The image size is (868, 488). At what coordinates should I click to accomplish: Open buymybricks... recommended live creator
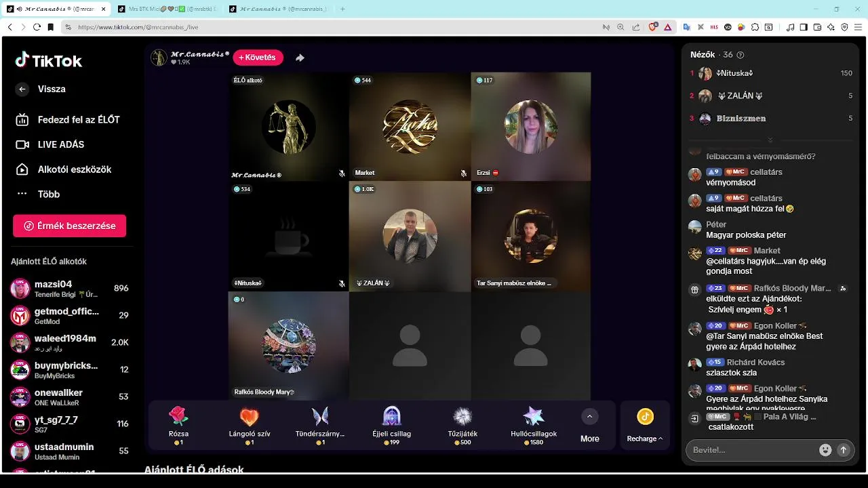pyautogui.click(x=69, y=369)
